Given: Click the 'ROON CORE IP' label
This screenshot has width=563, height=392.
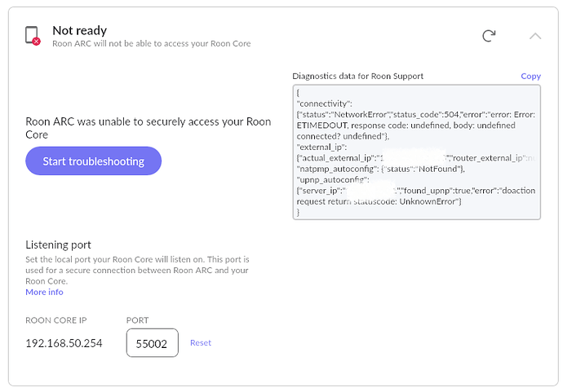Looking at the screenshot, I should pos(56,320).
